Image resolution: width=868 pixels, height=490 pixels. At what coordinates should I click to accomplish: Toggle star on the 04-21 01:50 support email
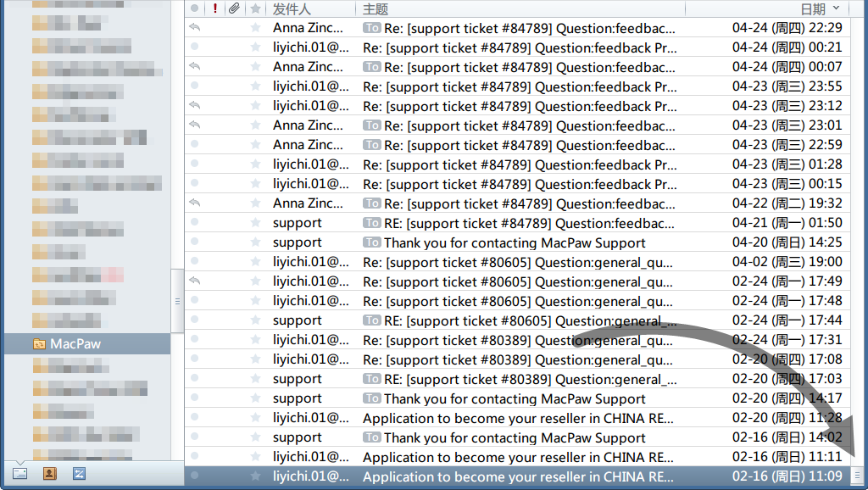coord(255,223)
